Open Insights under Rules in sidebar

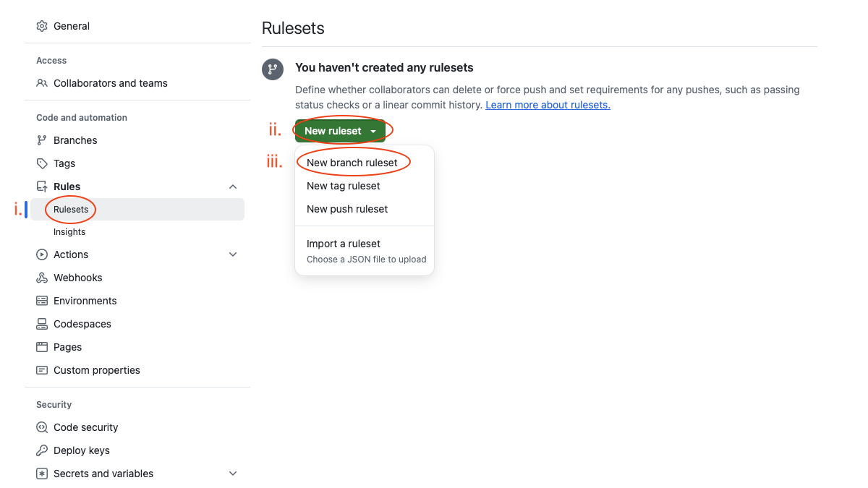69,232
